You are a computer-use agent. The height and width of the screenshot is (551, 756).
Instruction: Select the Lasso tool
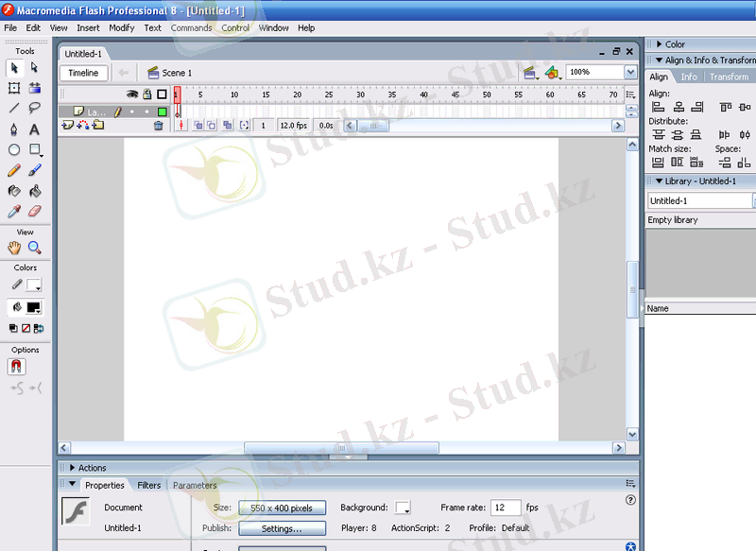35,108
